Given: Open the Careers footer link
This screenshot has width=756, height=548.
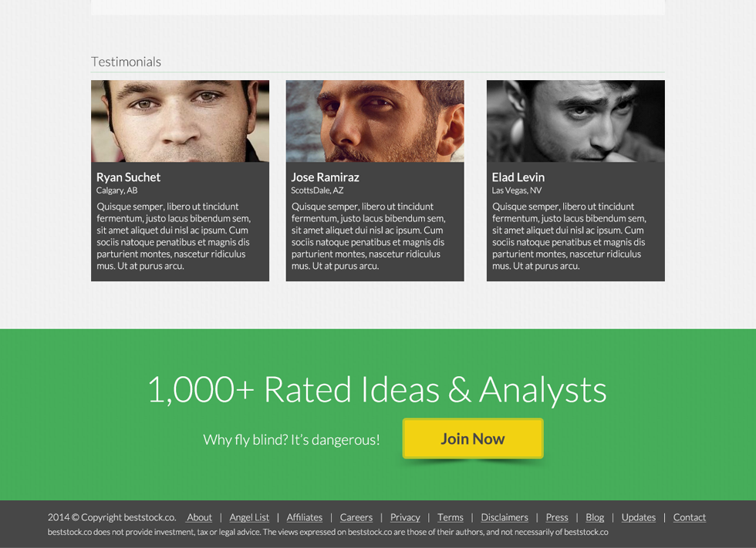Looking at the screenshot, I should 356,517.
